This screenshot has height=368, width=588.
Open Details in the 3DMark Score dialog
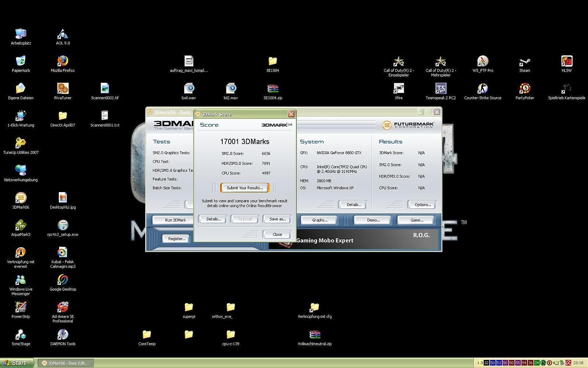(214, 219)
